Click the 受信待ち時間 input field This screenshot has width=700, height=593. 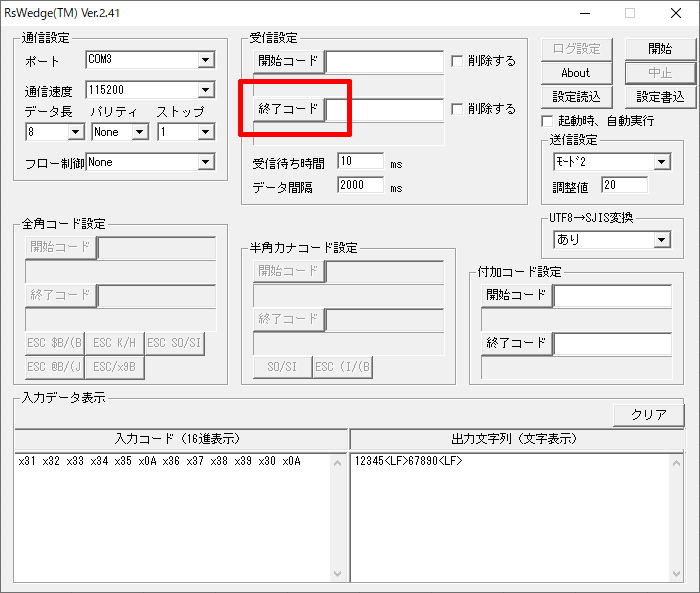coord(361,161)
